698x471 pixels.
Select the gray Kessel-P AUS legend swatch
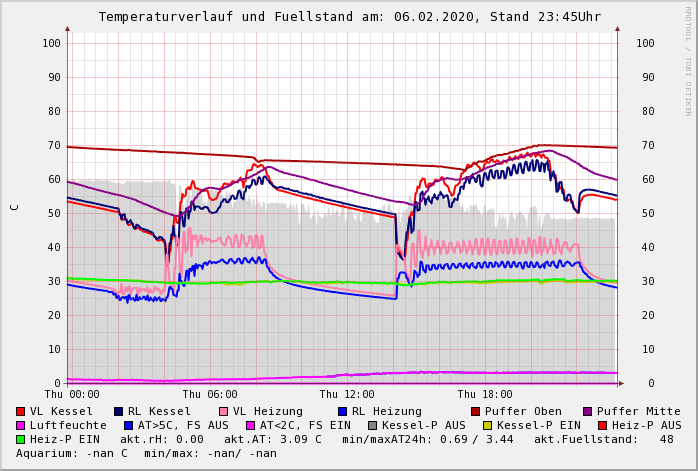pos(372,425)
